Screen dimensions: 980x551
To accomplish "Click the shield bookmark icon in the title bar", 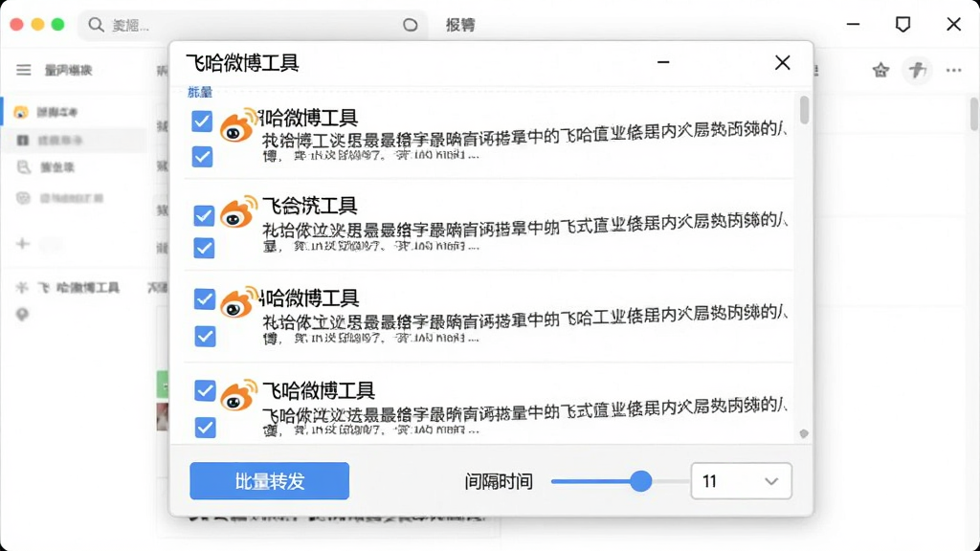I will point(902,24).
